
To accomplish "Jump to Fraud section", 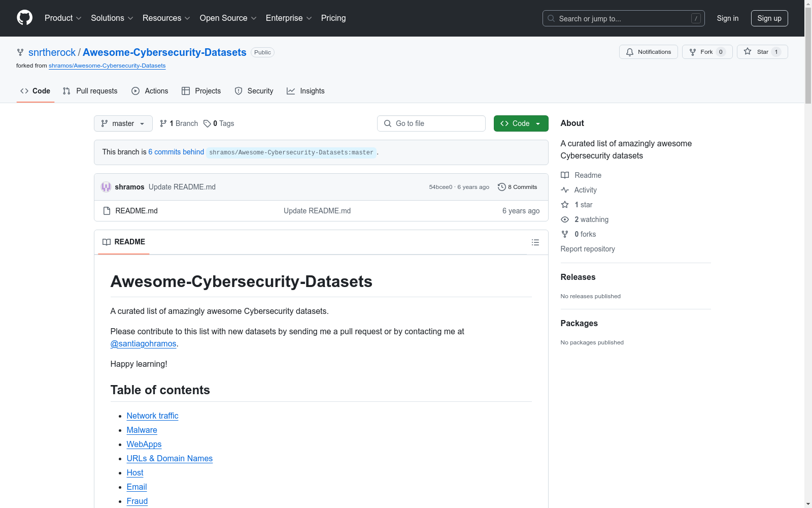I will [x=137, y=501].
